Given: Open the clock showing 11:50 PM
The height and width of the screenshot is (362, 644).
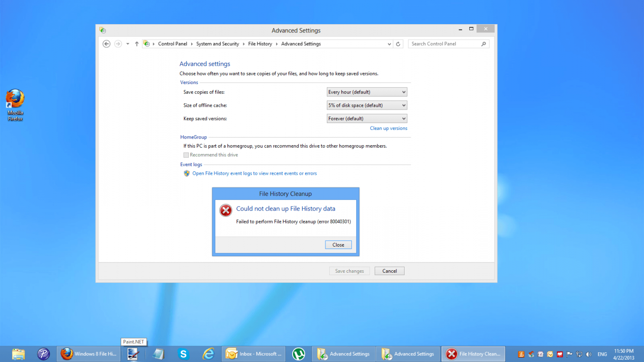Looking at the screenshot, I should pyautogui.click(x=624, y=354).
